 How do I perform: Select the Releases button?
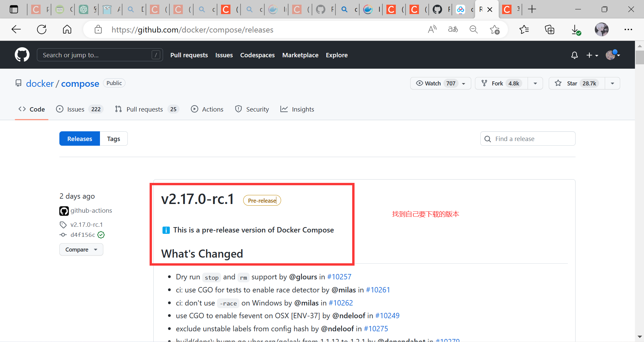click(79, 139)
